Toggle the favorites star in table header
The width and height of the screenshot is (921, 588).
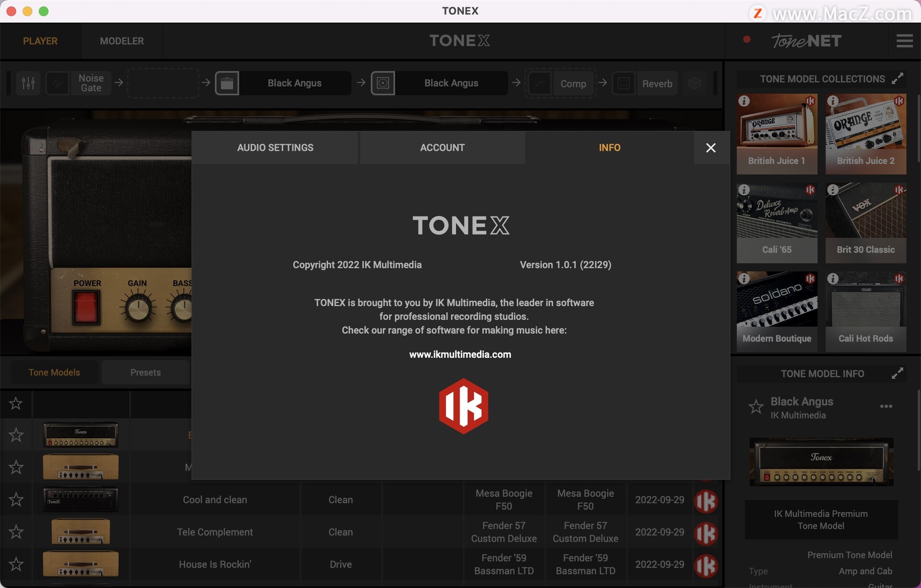tap(16, 403)
